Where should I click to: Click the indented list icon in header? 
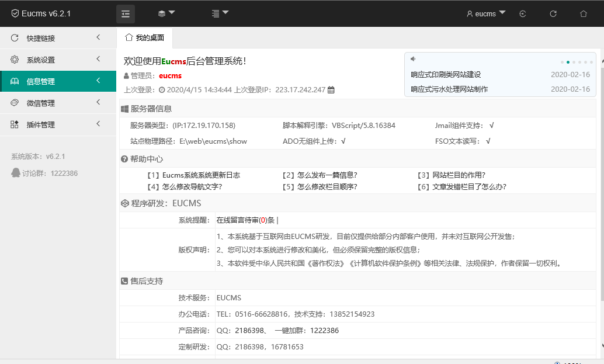coord(216,14)
